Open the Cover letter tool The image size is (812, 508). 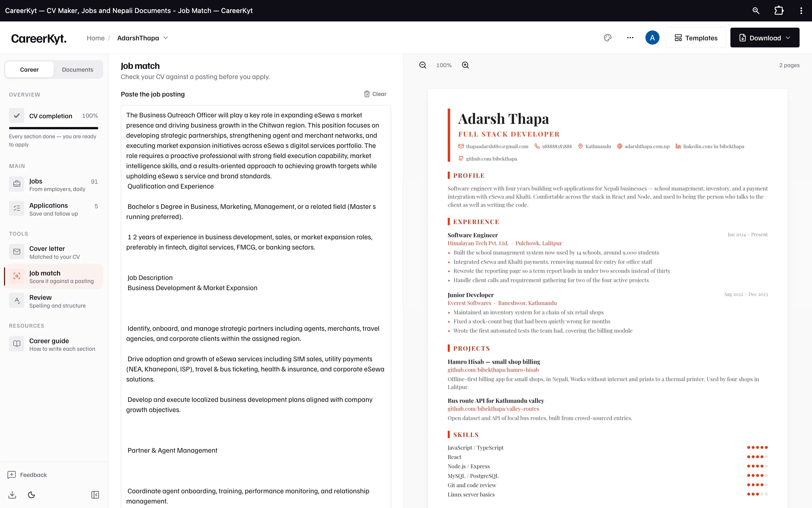54,252
